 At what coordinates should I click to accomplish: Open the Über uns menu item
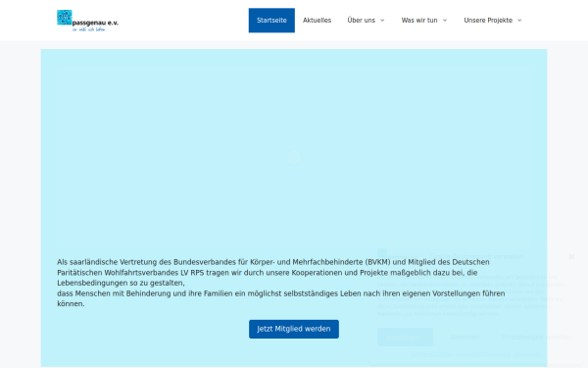[x=361, y=21]
